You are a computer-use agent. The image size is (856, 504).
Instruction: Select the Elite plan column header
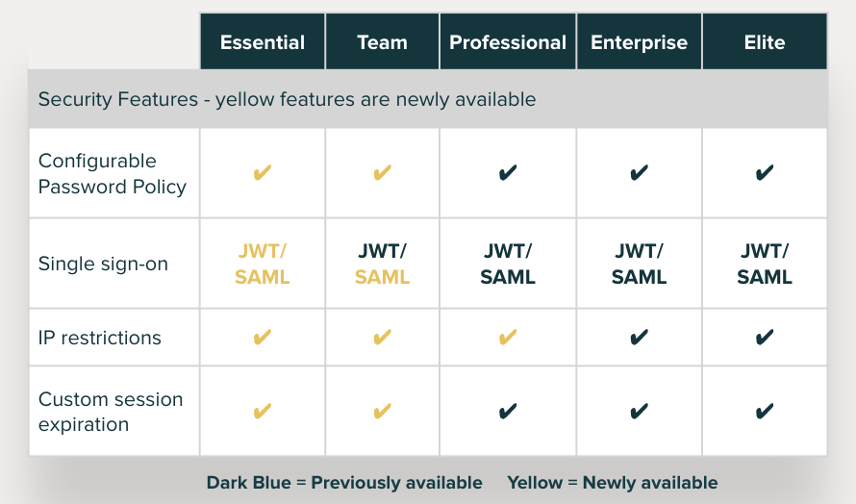click(x=765, y=42)
